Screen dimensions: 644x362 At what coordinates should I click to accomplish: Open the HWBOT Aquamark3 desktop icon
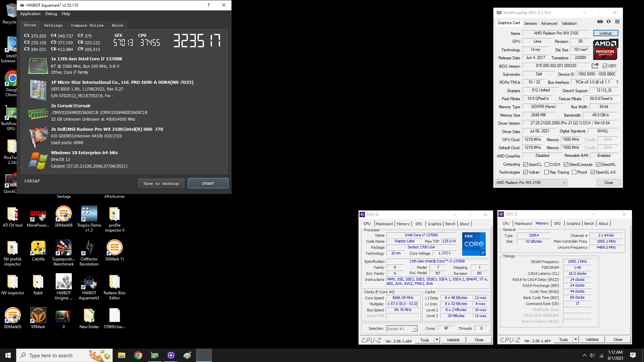[x=89, y=287]
